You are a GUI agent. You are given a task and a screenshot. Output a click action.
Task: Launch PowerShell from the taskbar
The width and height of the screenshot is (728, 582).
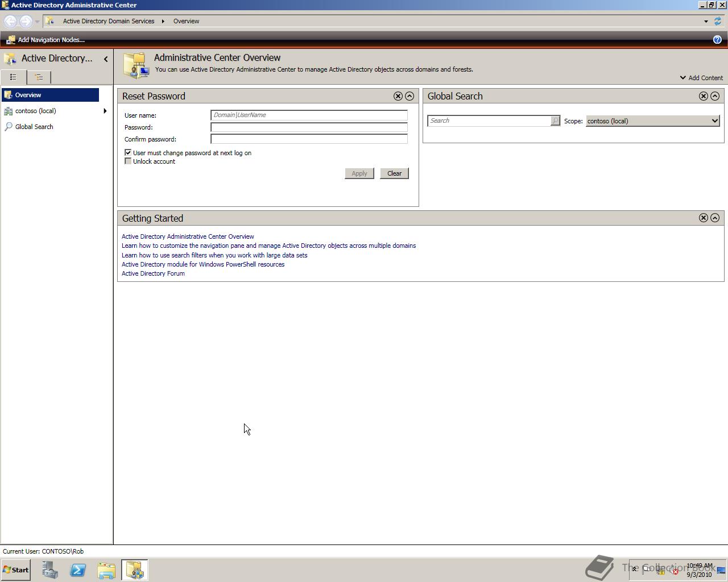tap(78, 570)
